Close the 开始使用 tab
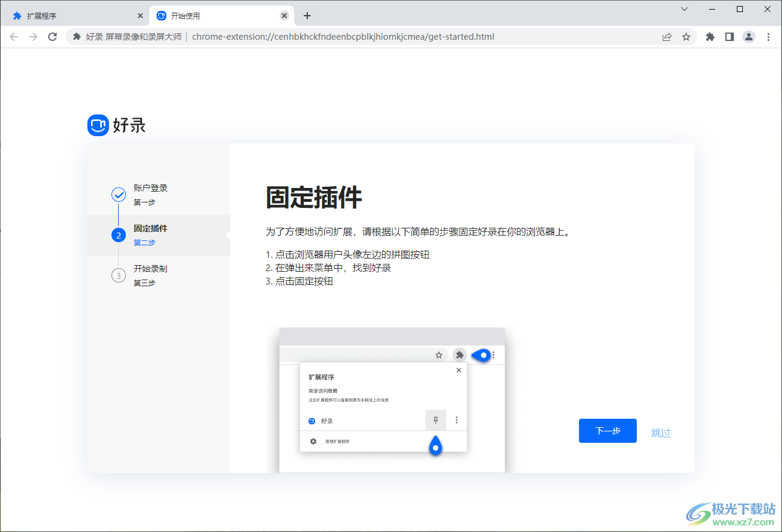This screenshot has width=782, height=532. point(284,16)
